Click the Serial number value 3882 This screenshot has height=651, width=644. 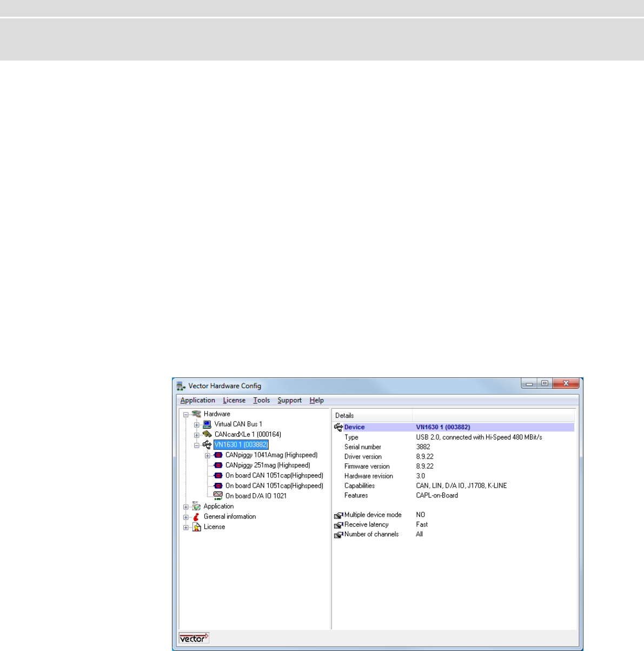[423, 447]
